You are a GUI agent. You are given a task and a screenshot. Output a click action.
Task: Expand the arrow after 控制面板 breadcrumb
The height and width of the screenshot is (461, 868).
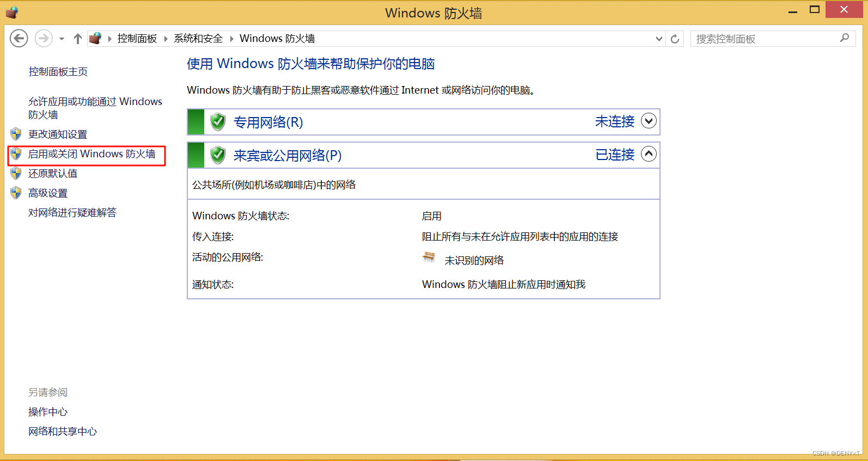[x=166, y=39]
